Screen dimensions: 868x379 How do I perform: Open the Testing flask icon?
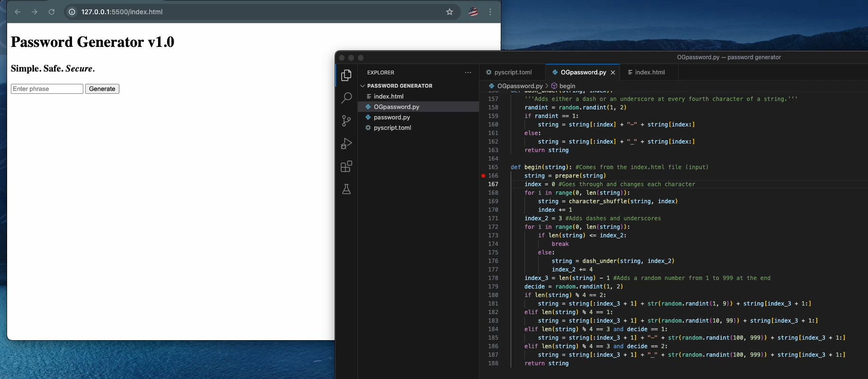(x=346, y=189)
